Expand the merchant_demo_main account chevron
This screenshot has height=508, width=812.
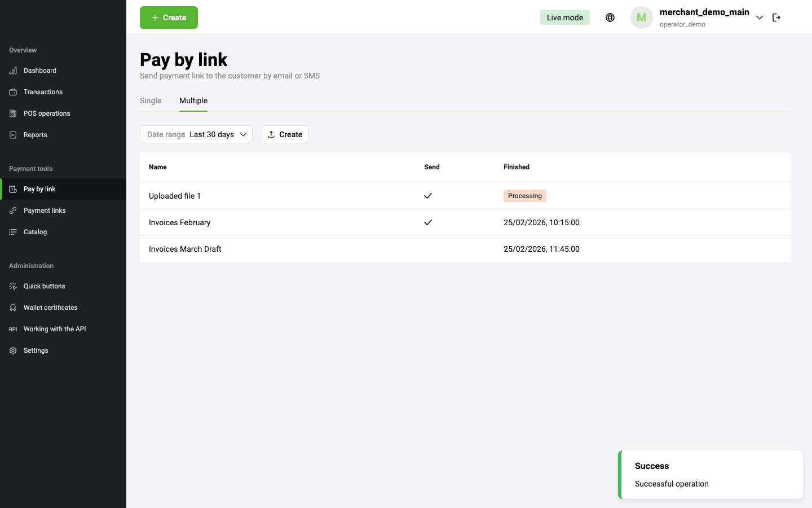pos(760,17)
